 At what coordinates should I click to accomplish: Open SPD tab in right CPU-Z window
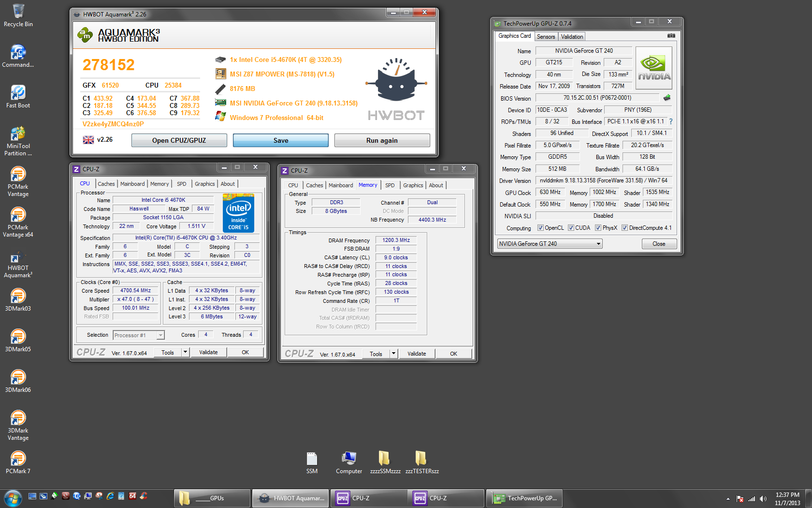[390, 185]
